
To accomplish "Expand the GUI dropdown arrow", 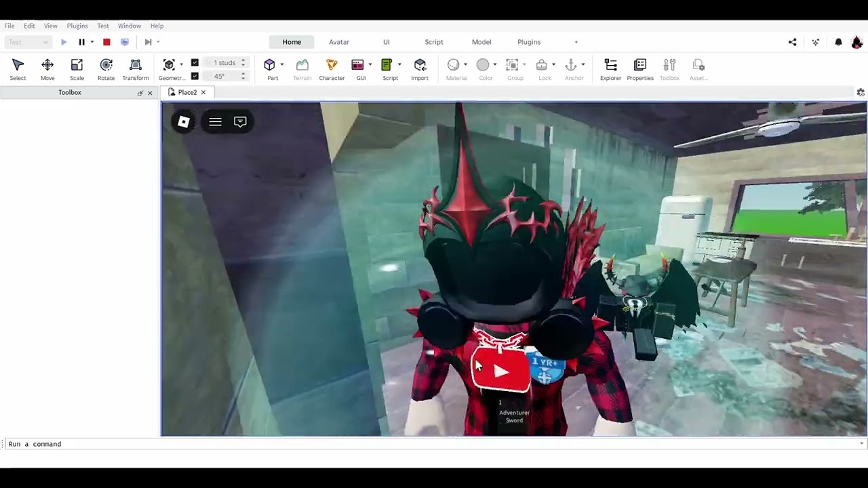I will pyautogui.click(x=370, y=64).
